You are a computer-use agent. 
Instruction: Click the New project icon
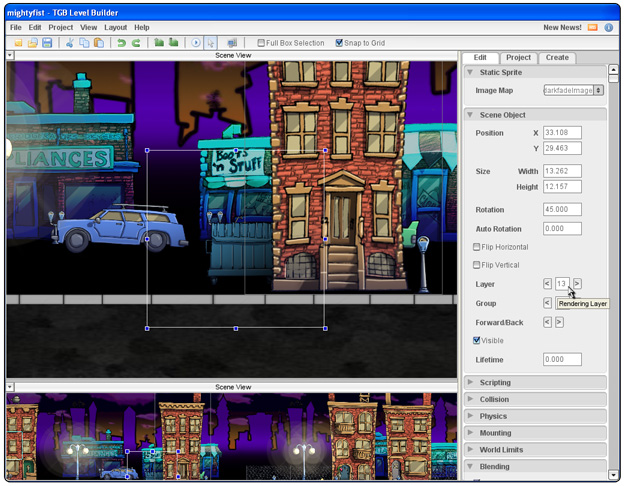coord(18,43)
